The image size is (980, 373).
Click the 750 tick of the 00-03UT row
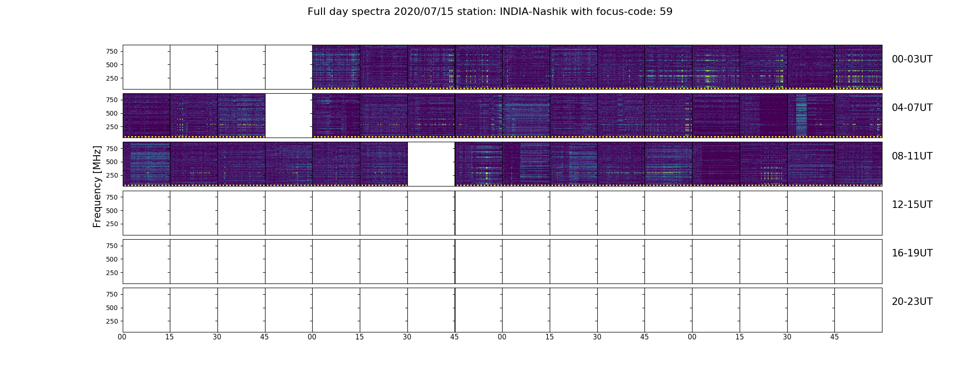[112, 51]
